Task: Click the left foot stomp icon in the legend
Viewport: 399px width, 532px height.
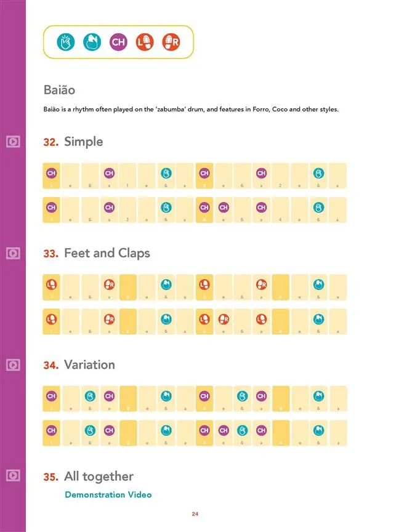Action: 144,42
